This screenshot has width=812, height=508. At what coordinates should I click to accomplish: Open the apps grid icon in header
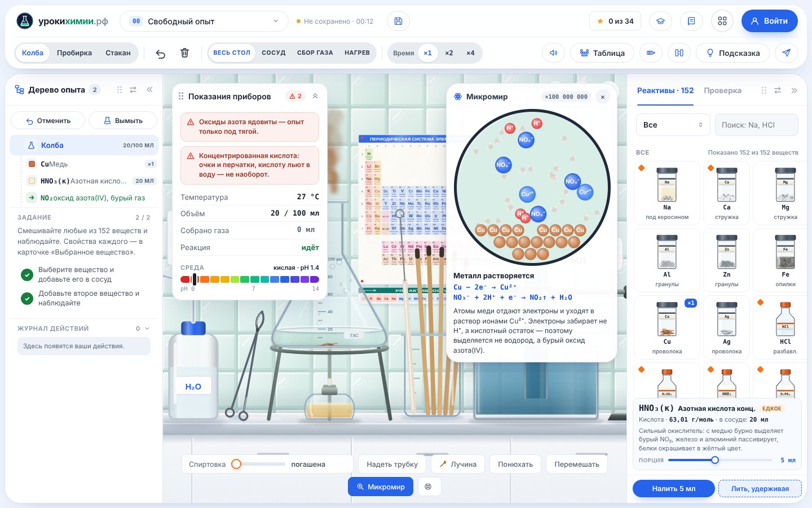722,21
